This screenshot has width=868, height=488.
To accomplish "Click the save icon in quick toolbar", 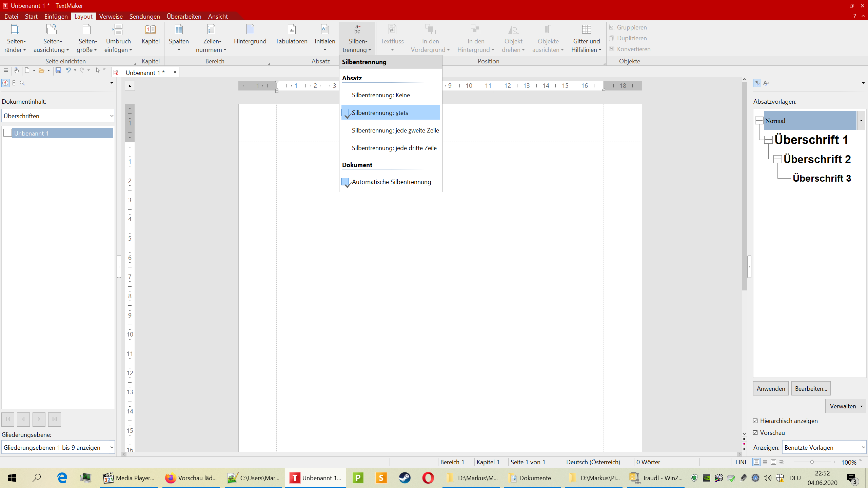I will pyautogui.click(x=58, y=70).
